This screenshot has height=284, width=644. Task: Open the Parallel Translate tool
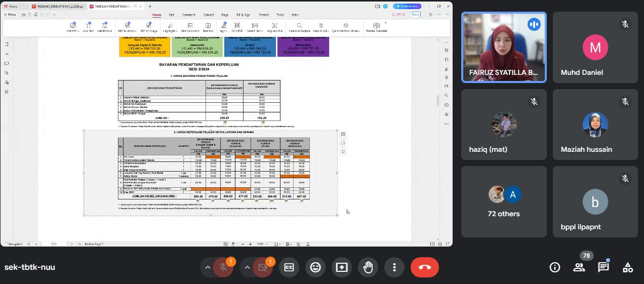(x=377, y=27)
